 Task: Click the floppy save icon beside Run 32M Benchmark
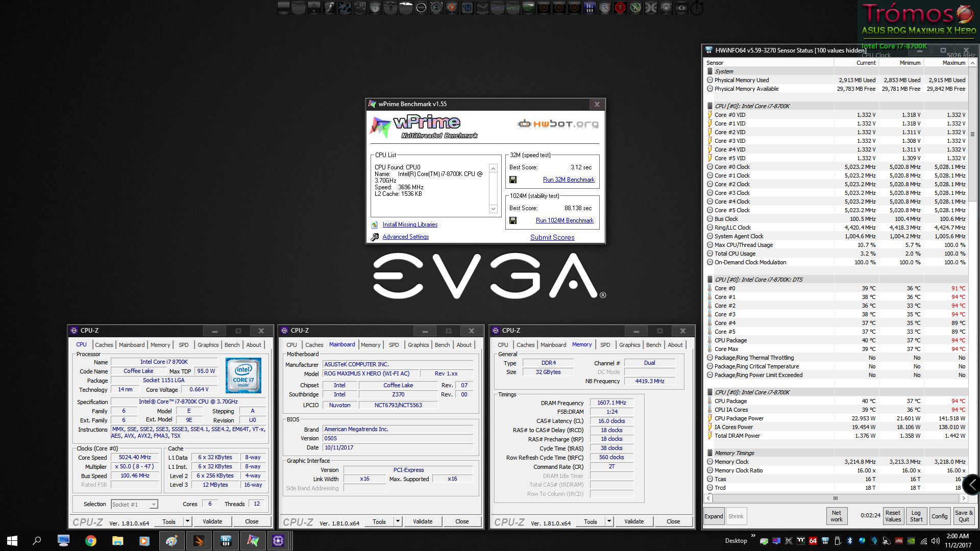coord(513,180)
